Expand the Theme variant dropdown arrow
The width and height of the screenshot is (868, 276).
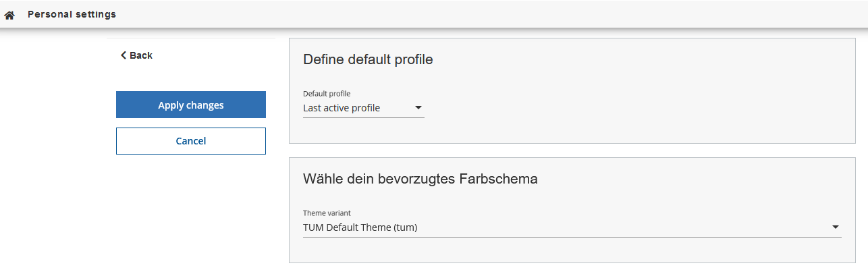pyautogui.click(x=836, y=227)
